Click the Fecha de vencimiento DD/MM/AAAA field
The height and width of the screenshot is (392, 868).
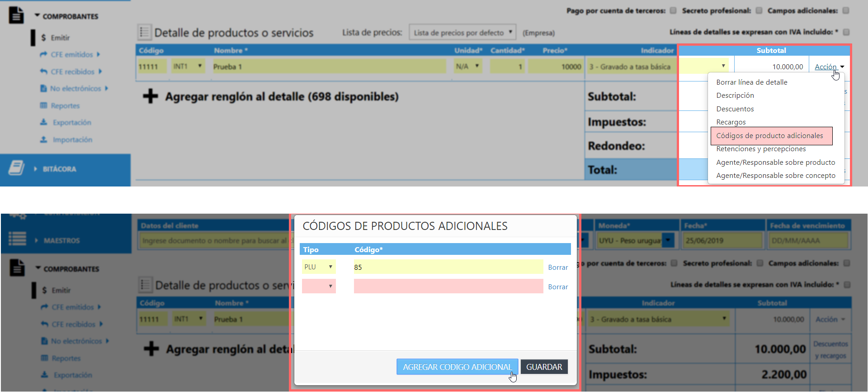(808, 240)
